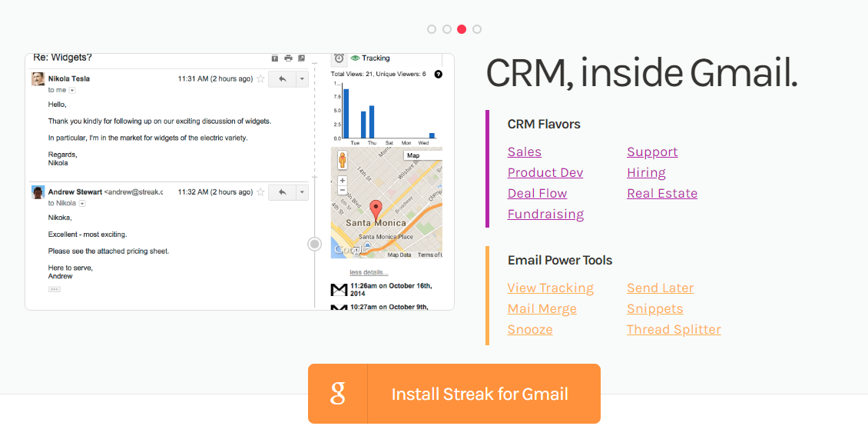Click the Install Streak for Gmail button
This screenshot has height=446, width=868.
point(454,394)
